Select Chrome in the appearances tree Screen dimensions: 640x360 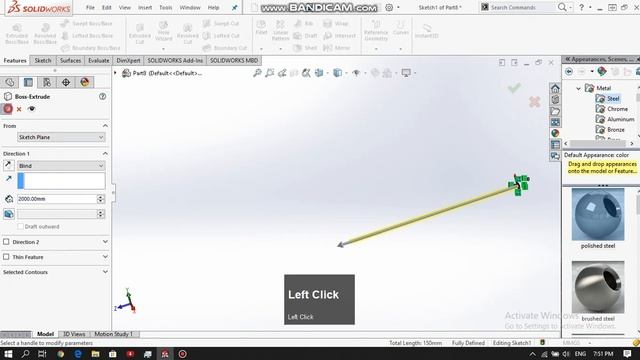(618, 109)
